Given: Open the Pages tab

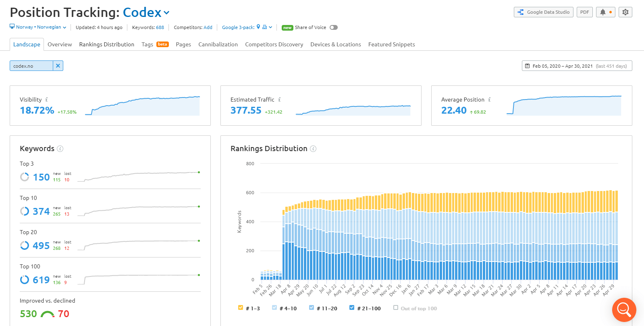Looking at the screenshot, I should pyautogui.click(x=183, y=44).
